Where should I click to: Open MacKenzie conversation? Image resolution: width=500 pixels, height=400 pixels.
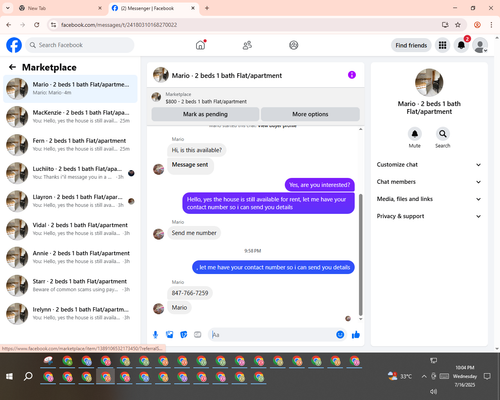pyautogui.click(x=70, y=117)
